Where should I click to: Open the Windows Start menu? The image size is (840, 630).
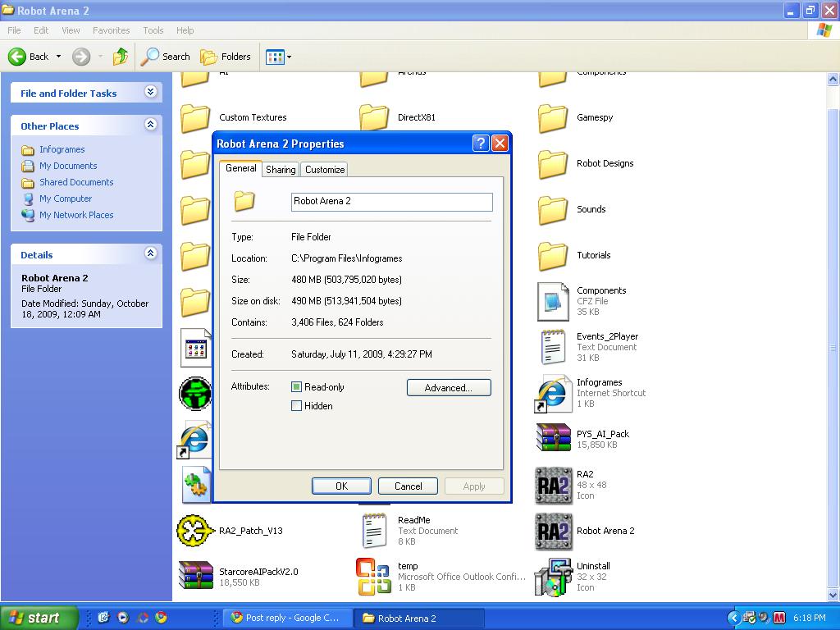(39, 618)
